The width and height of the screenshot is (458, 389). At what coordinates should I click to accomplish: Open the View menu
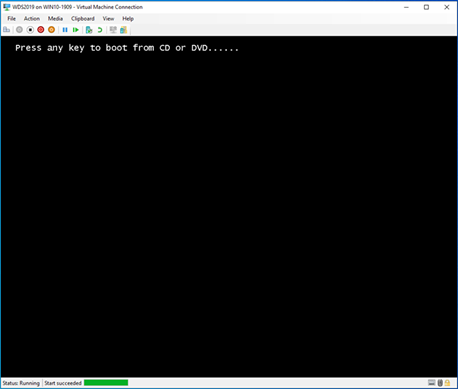108,19
